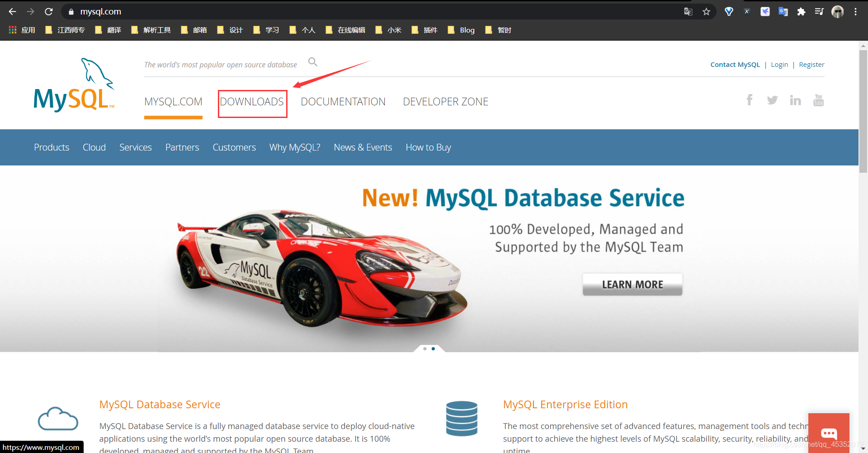Open the Extensions puzzle piece menu
This screenshot has width=868, height=453.
pyautogui.click(x=801, y=12)
